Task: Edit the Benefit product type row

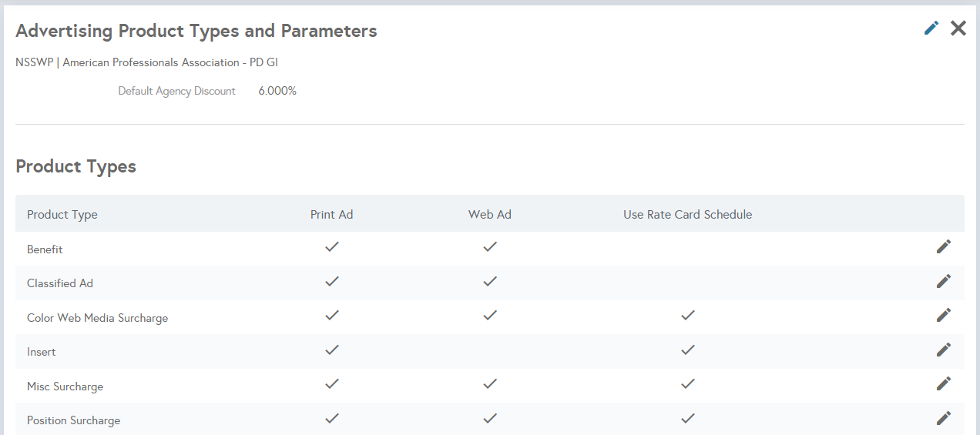Action: [x=944, y=246]
